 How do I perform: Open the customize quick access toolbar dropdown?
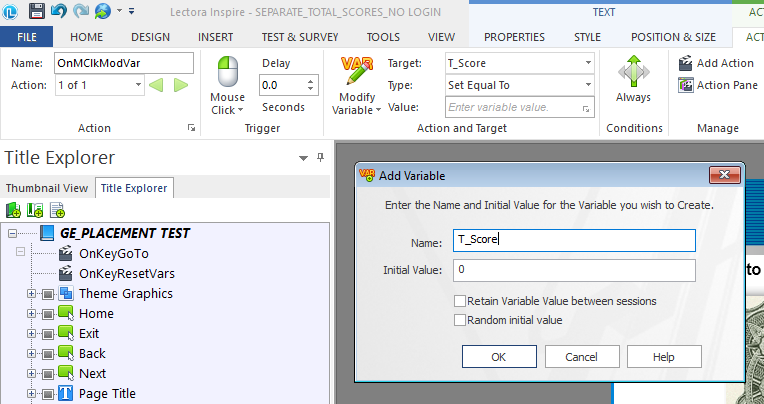pyautogui.click(x=132, y=11)
